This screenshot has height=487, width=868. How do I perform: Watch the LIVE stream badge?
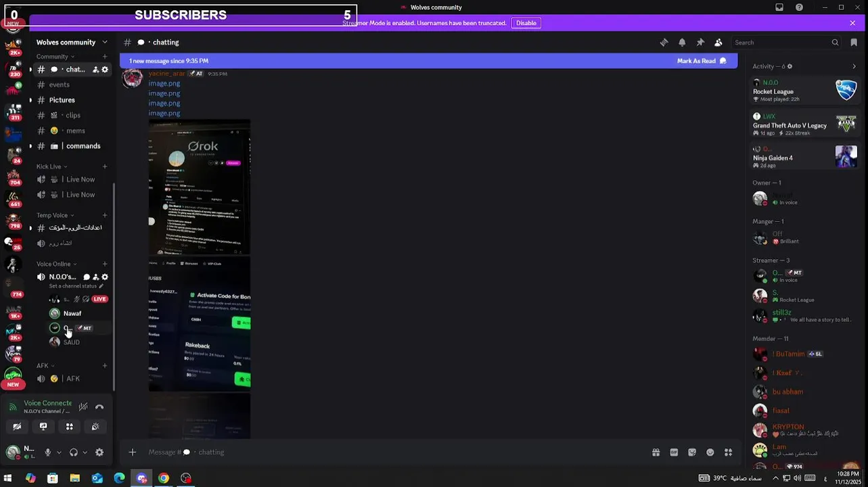pyautogui.click(x=99, y=299)
